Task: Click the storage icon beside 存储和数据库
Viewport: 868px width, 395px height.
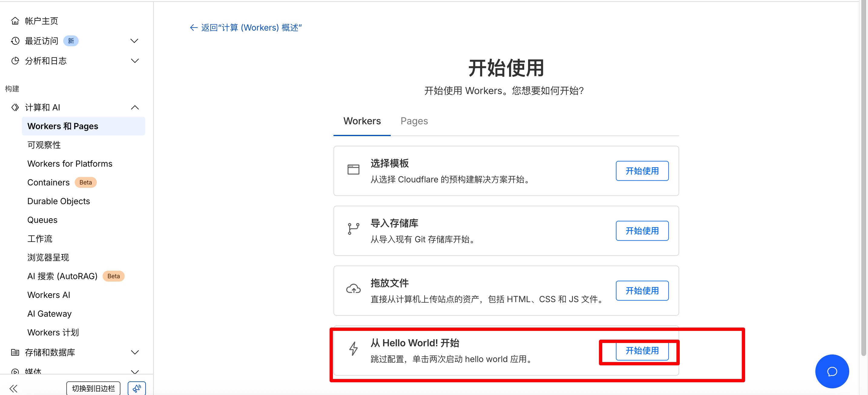Action: coord(15,352)
